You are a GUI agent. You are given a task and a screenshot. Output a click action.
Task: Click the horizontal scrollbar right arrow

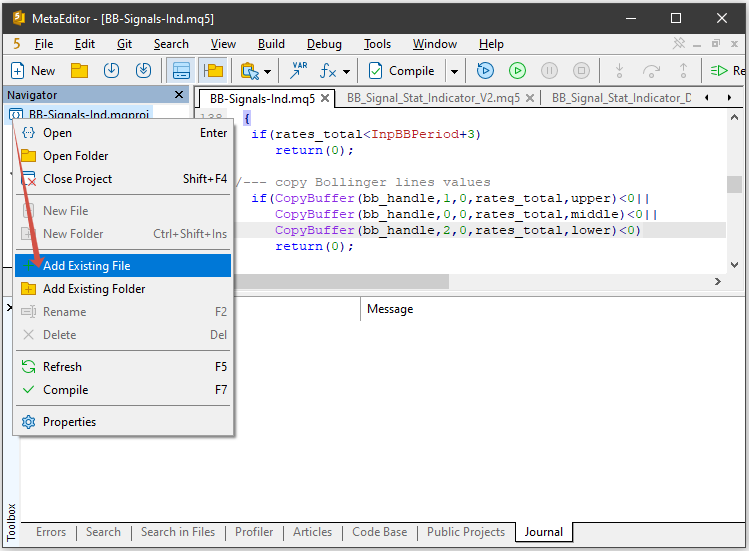click(x=717, y=281)
